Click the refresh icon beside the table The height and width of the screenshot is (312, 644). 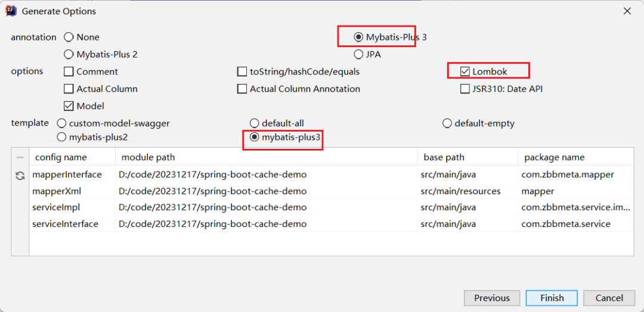(x=20, y=176)
